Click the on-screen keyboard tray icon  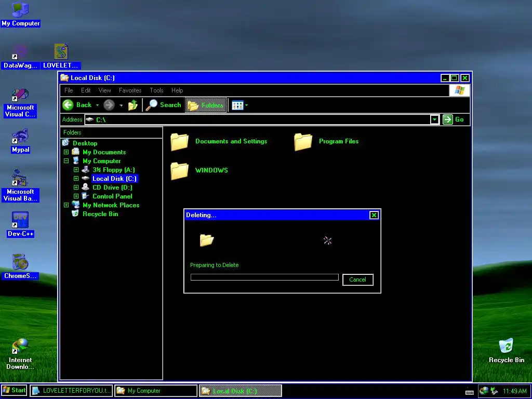coord(469,392)
